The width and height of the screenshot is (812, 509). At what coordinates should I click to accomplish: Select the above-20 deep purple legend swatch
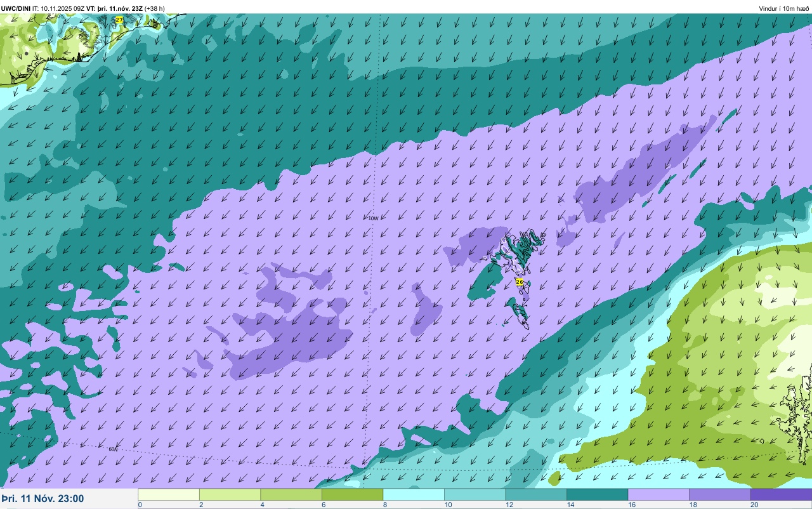pos(782,494)
